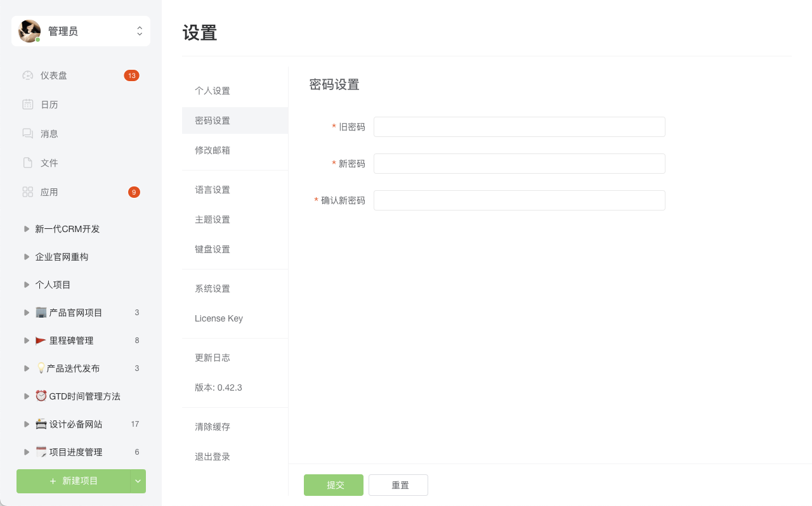Click the green 提交 button
Viewport: 812px width, 506px height.
coord(334,485)
